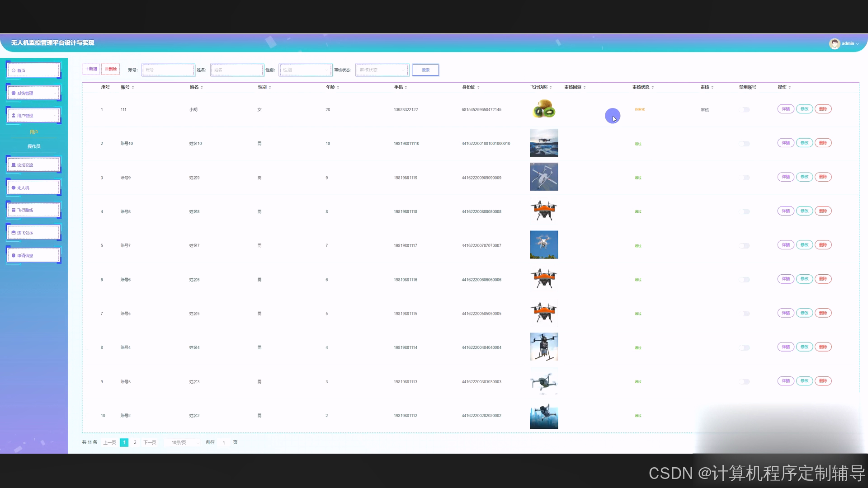The width and height of the screenshot is (868, 488).
Task: Toggle 禁用账号 switch for account 111
Action: coord(744,110)
